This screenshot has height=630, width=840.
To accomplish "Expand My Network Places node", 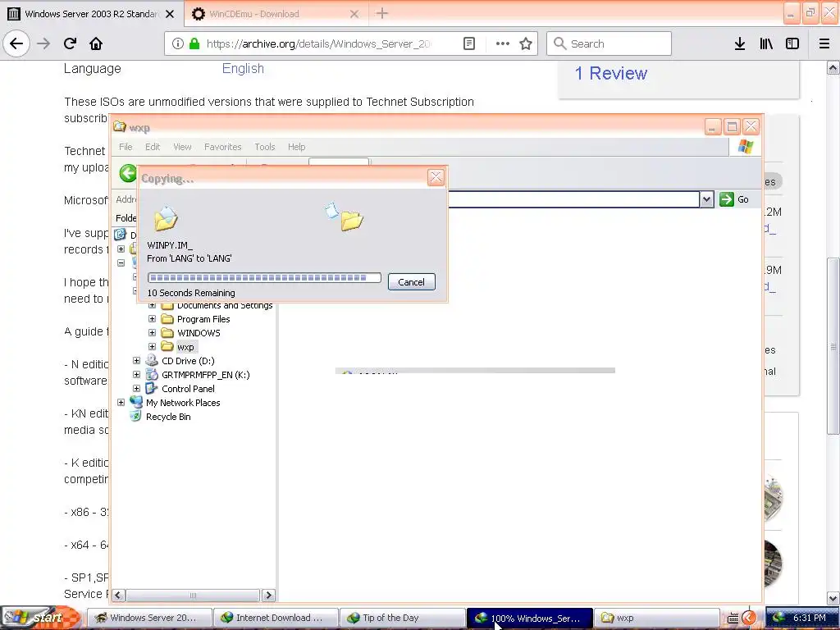I will pos(121,402).
